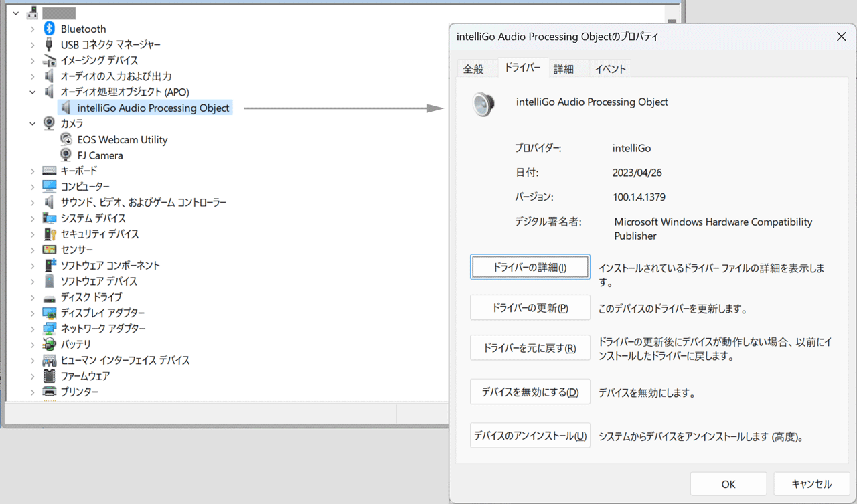Click the キャンセル button
Image resolution: width=857 pixels, height=504 pixels.
point(811,484)
